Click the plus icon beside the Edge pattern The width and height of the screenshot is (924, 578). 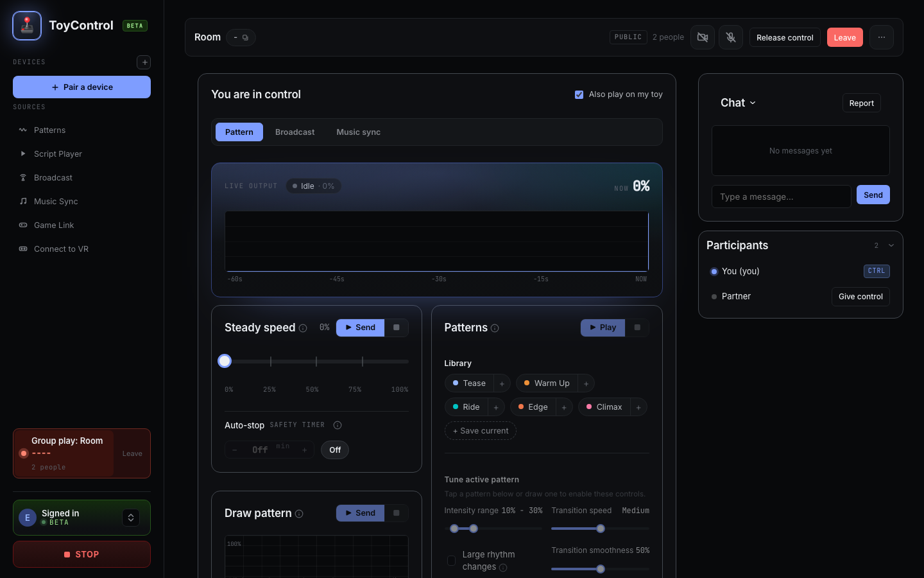tap(564, 407)
